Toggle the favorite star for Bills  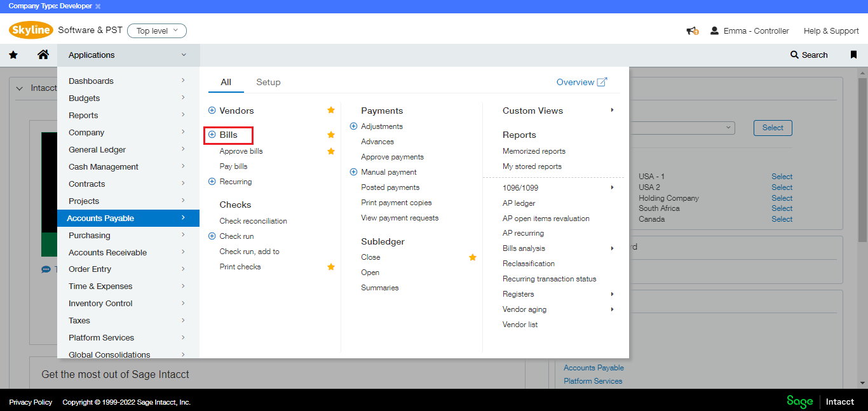coord(331,135)
